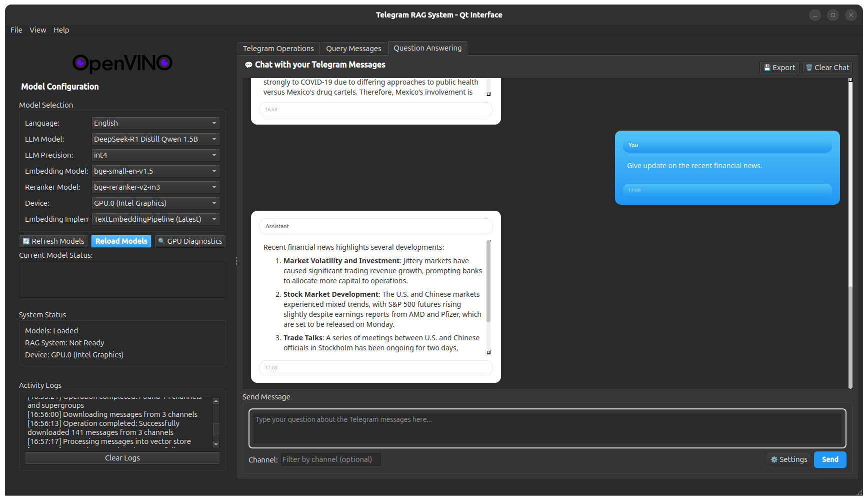Screen dimensions: 868x501
Task: Click the Assistant label in reply bubble
Action: point(277,226)
